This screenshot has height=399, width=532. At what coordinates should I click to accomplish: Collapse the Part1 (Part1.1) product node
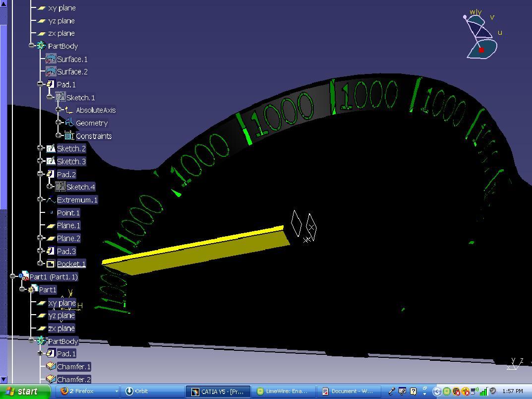[12, 276]
